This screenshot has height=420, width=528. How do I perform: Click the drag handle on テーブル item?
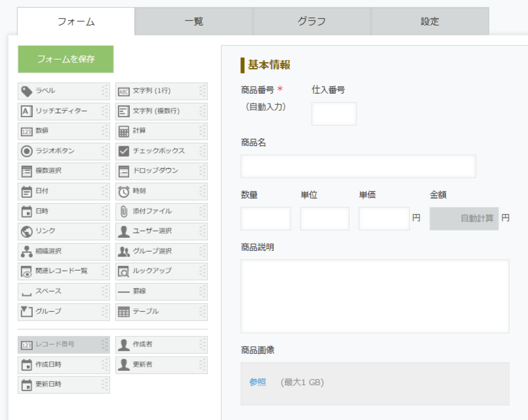click(x=203, y=312)
